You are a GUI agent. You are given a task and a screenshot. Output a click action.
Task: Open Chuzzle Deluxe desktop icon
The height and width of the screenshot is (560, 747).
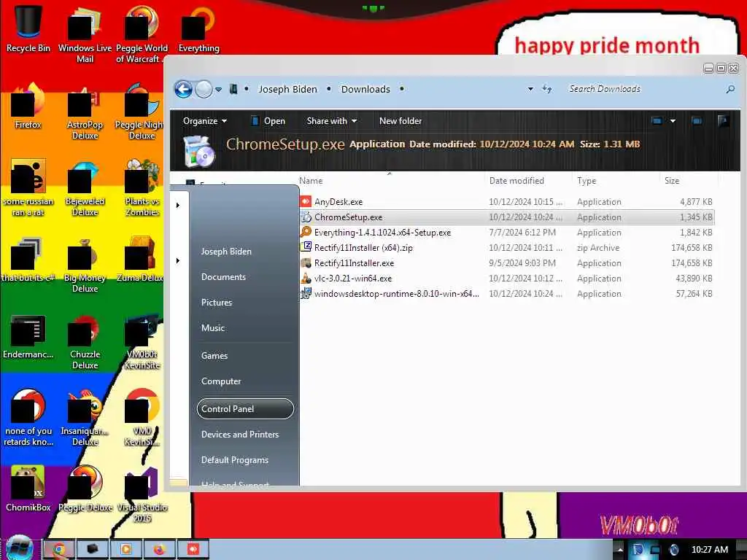(x=85, y=341)
